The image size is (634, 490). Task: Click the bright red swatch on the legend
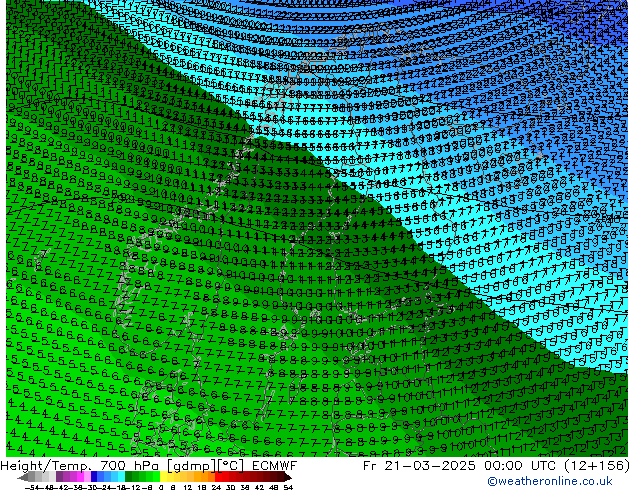point(218,477)
